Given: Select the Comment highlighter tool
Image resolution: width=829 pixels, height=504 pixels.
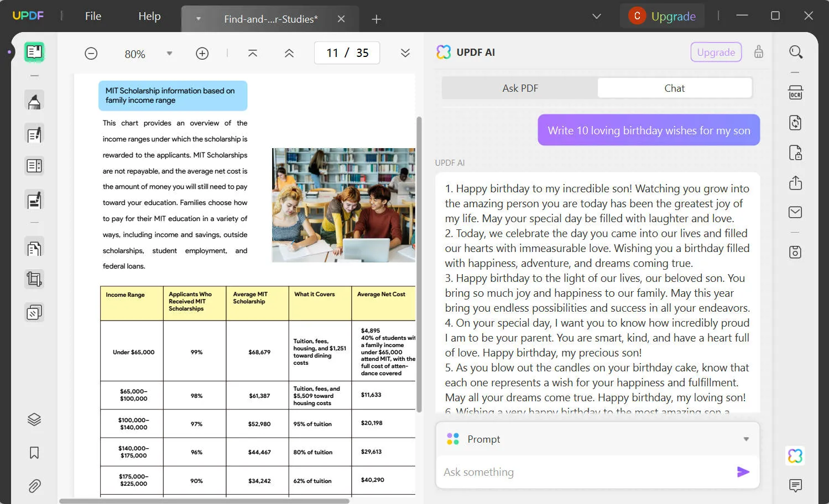Looking at the screenshot, I should [x=34, y=102].
